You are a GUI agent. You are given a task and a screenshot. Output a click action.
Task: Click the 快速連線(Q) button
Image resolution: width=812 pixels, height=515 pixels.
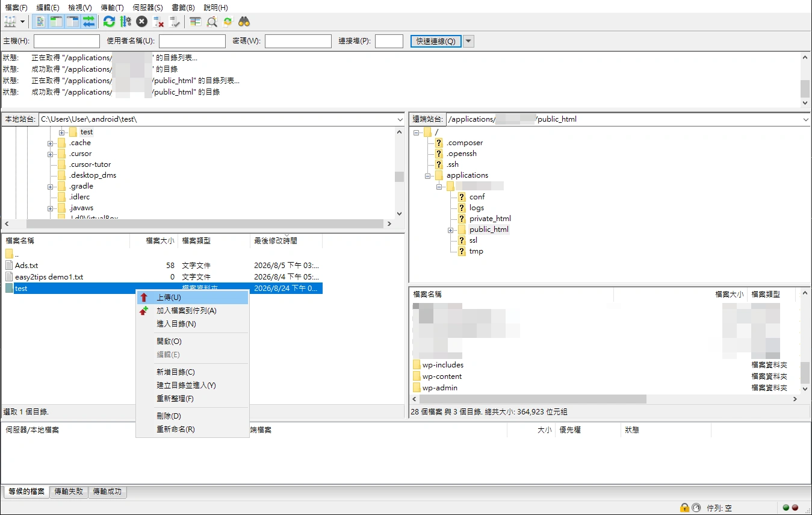pos(436,41)
